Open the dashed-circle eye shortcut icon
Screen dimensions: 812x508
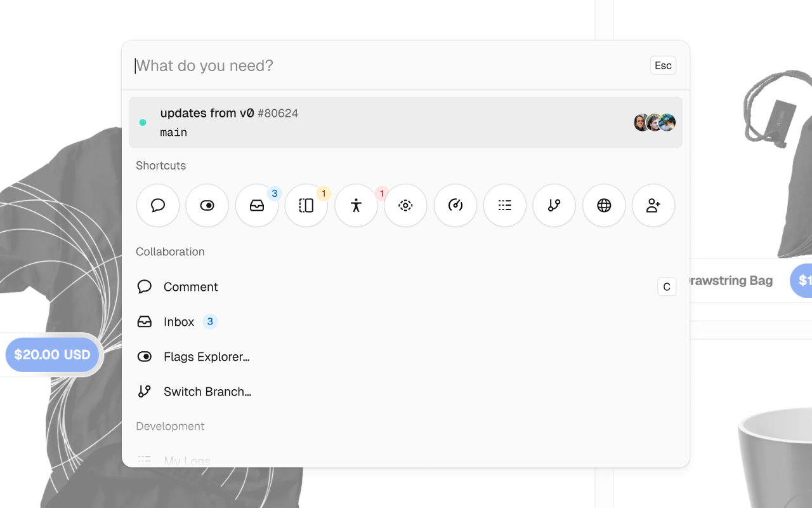pos(405,205)
